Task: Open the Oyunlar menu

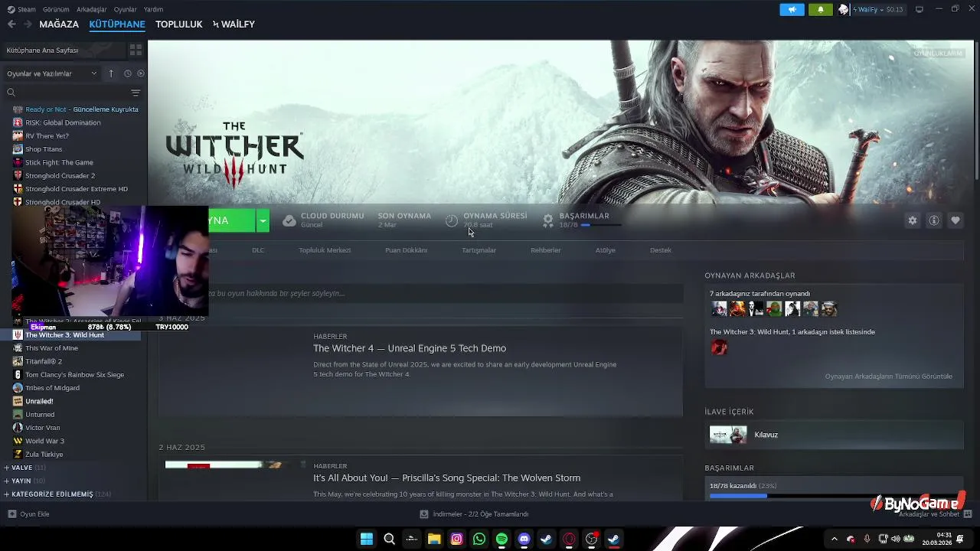Action: [126, 9]
